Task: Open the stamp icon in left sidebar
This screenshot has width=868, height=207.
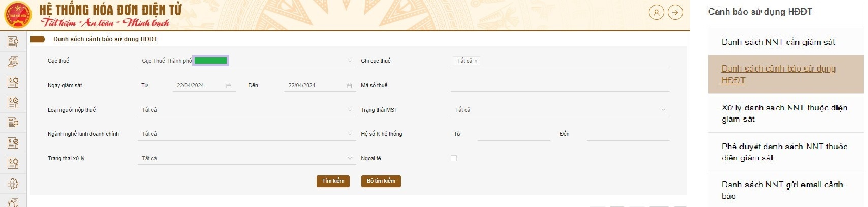Action: tap(13, 61)
